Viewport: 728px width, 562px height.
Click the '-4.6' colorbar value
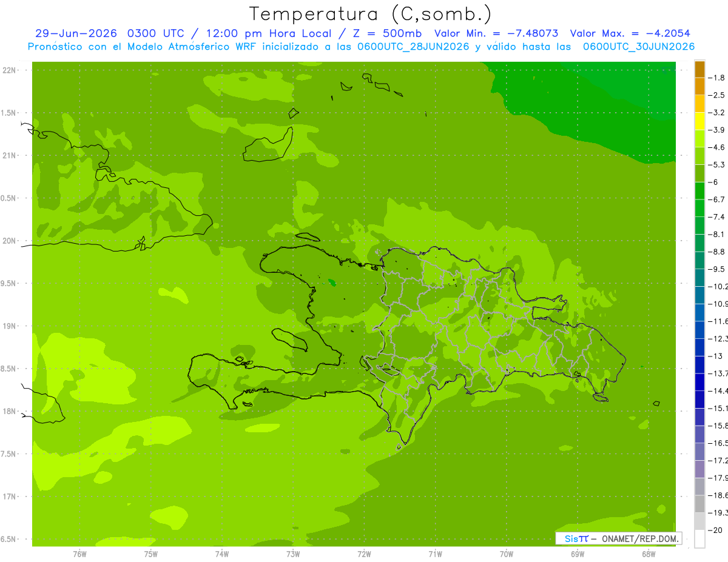717,147
